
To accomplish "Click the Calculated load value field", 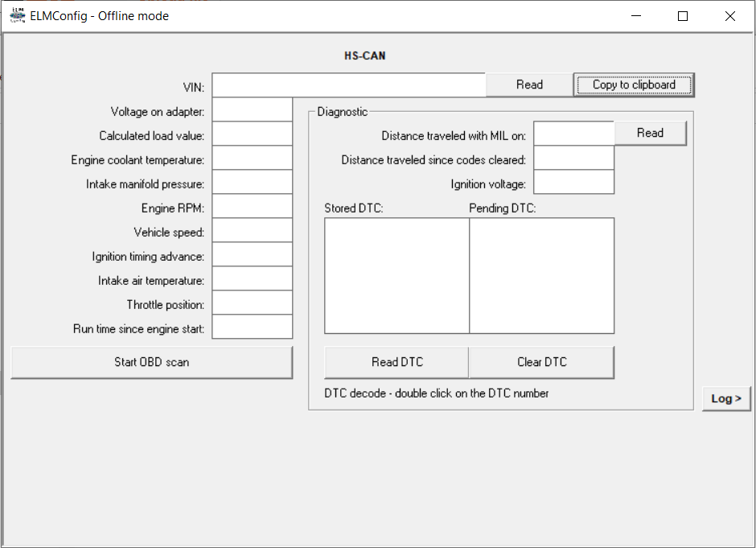I will (x=253, y=133).
